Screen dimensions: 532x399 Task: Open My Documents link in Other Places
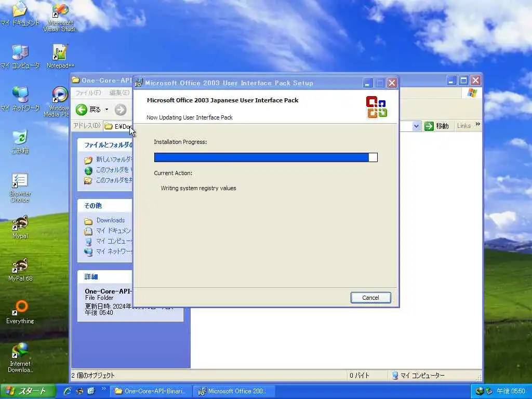[x=107, y=231]
